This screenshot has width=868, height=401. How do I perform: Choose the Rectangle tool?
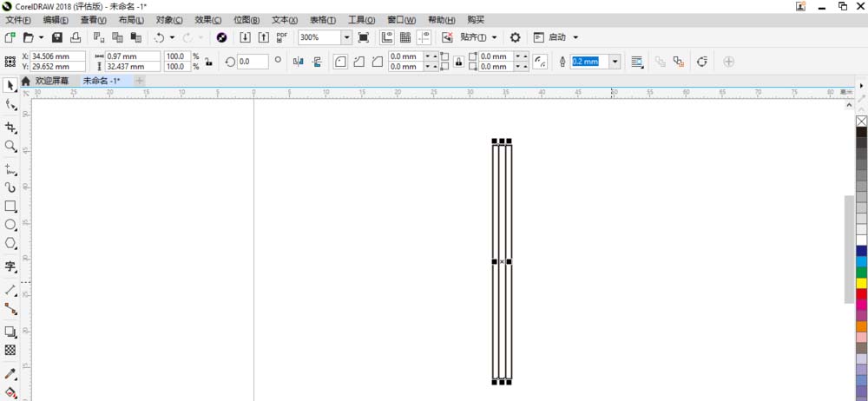click(x=10, y=206)
